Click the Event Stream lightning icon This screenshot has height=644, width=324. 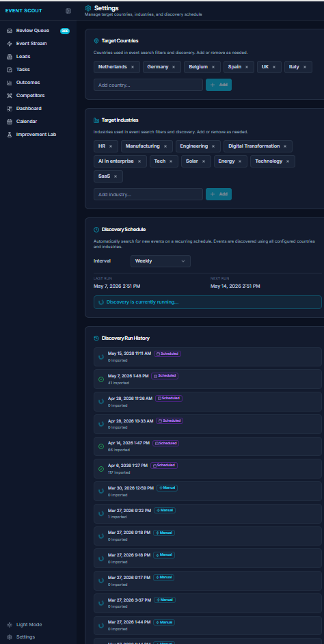coord(10,44)
